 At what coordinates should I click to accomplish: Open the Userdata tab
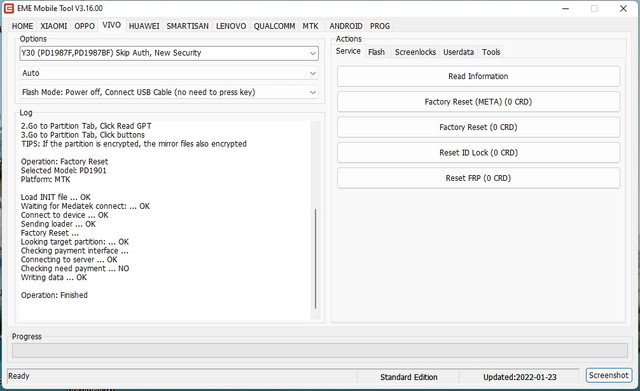click(458, 52)
